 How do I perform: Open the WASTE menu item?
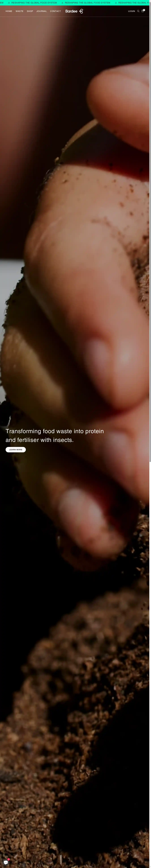click(19, 11)
